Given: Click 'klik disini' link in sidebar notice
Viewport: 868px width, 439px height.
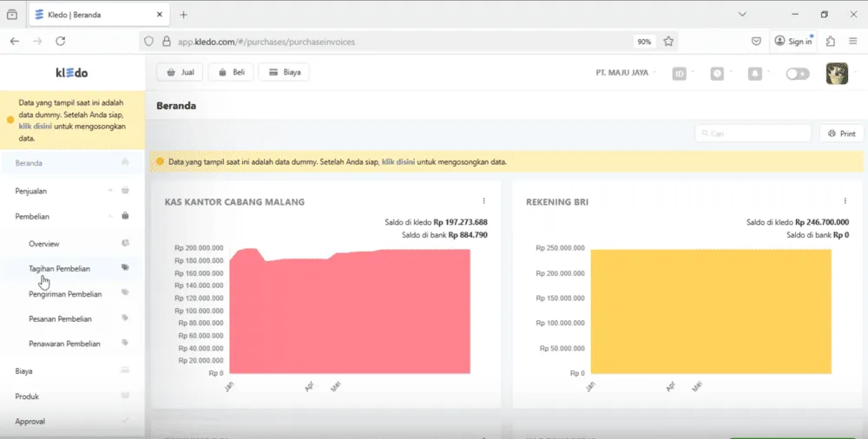Looking at the screenshot, I should 35,126.
